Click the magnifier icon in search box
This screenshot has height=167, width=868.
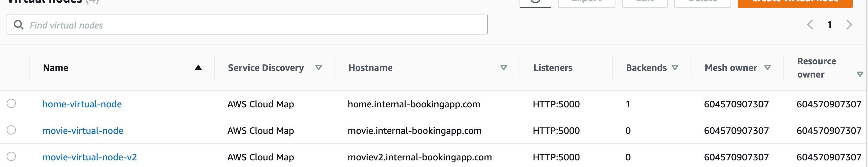[x=19, y=25]
